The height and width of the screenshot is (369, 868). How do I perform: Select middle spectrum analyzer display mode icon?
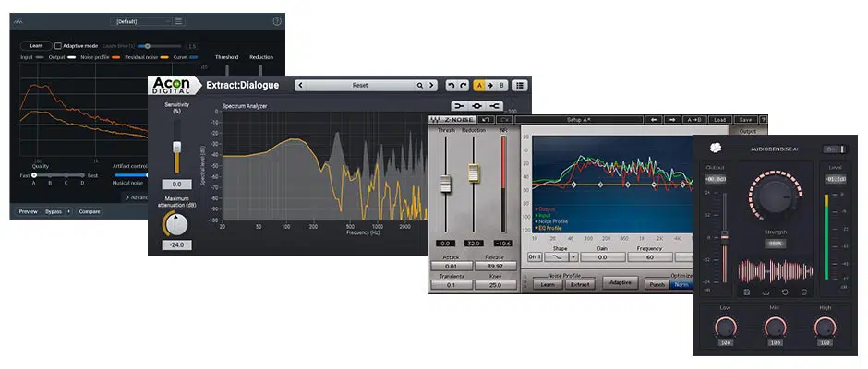(476, 106)
